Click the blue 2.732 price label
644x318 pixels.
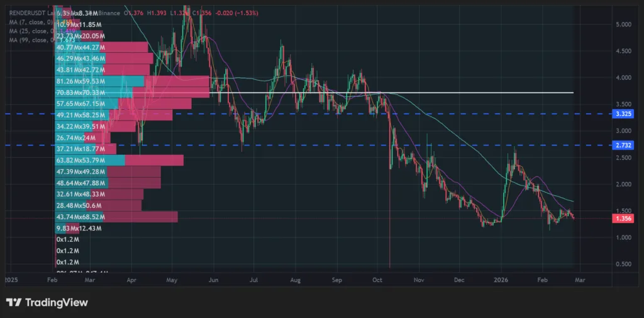[623, 145]
